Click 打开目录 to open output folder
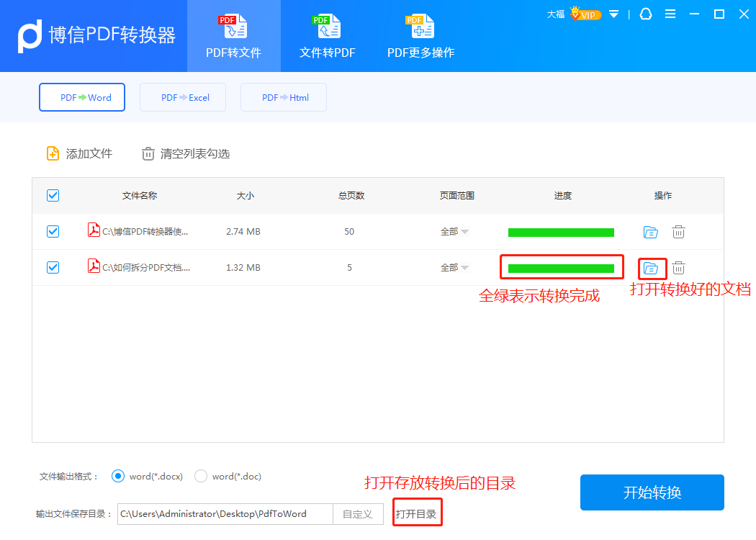This screenshot has height=540, width=756. tap(416, 514)
